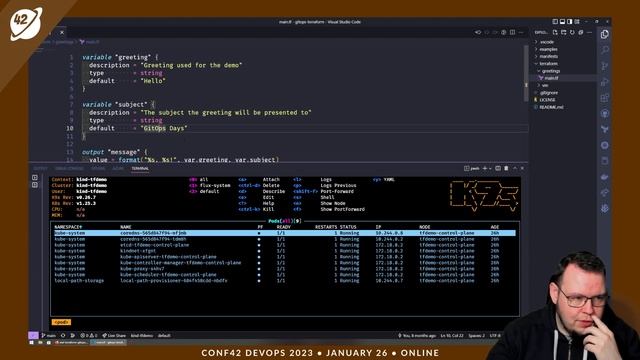Expand the .vscode folder
Image resolution: width=640 pixels, height=360 pixels.
click(546, 42)
